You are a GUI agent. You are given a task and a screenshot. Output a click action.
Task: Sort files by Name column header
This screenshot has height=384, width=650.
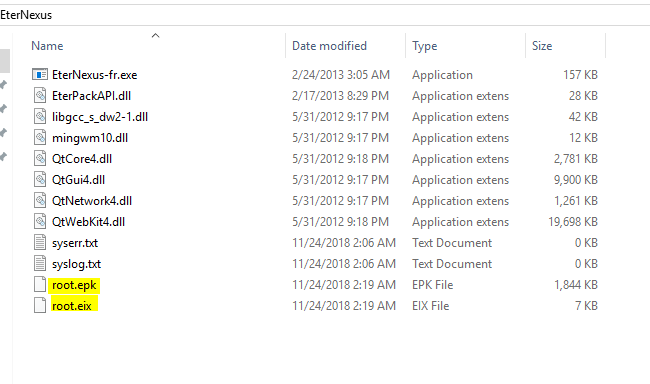pyautogui.click(x=47, y=46)
